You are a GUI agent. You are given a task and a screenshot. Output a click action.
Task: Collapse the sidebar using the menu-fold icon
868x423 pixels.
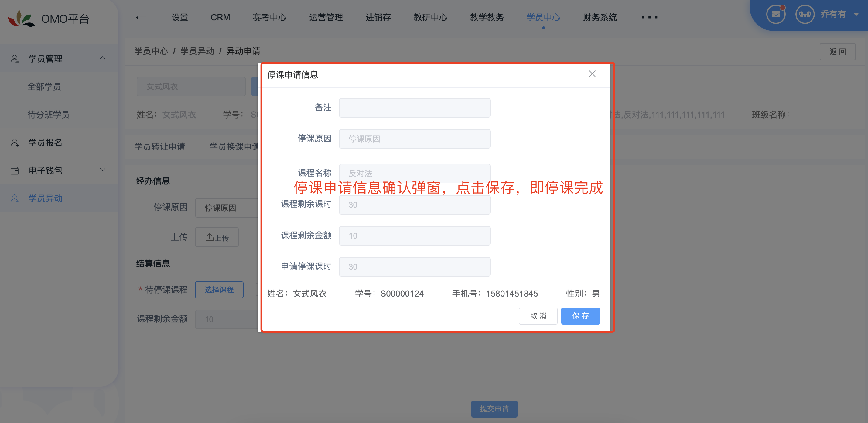click(141, 18)
